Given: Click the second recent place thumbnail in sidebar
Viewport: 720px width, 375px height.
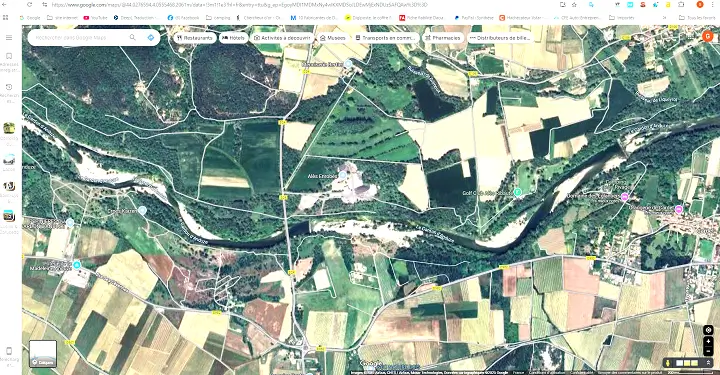Looking at the screenshot, I should click(x=9, y=159).
